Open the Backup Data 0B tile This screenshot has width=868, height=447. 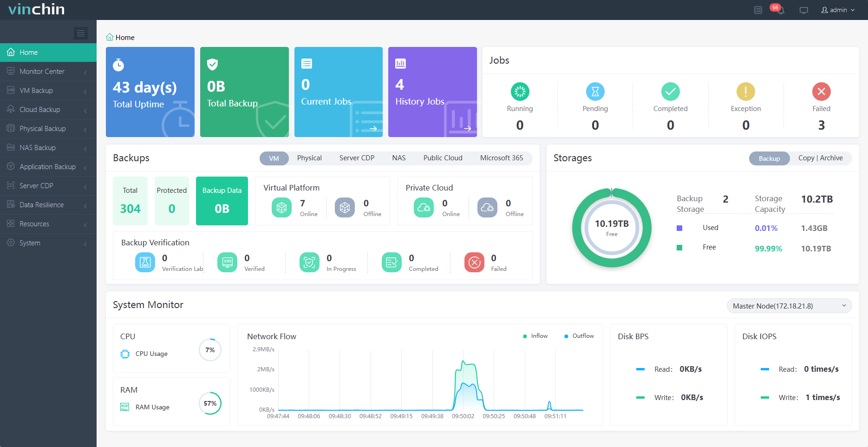point(222,201)
